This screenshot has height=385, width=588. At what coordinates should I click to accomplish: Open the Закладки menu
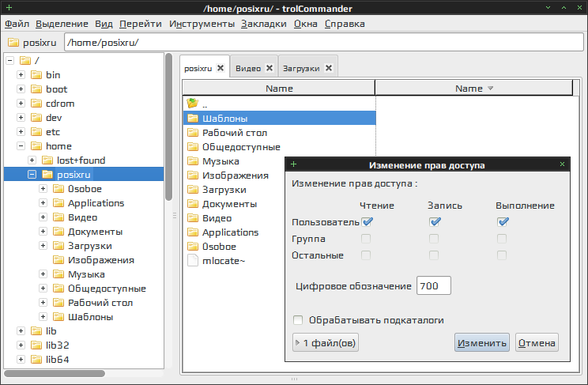point(264,24)
